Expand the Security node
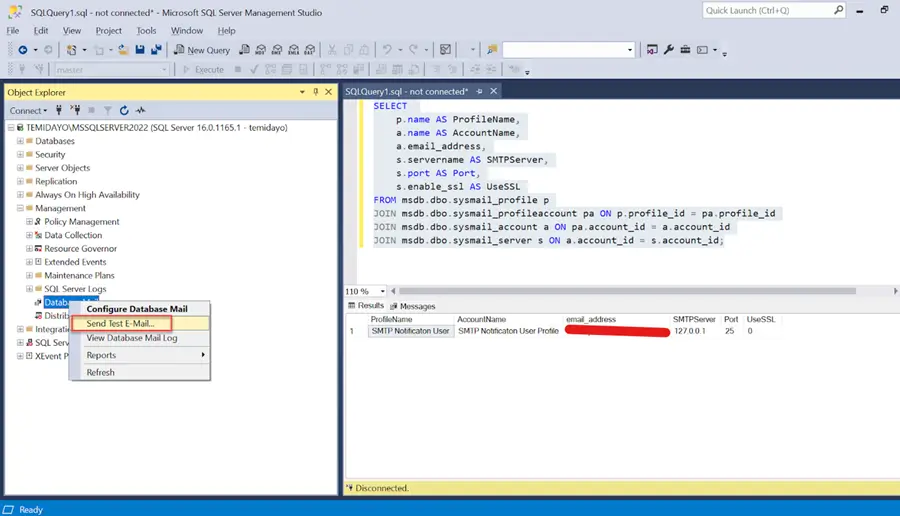Image resolution: width=900 pixels, height=516 pixels. point(20,154)
